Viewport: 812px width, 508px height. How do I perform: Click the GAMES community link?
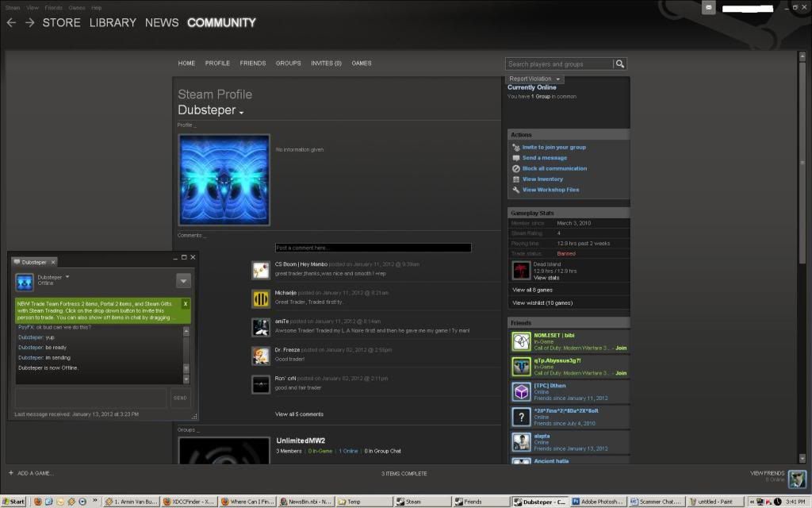click(362, 63)
